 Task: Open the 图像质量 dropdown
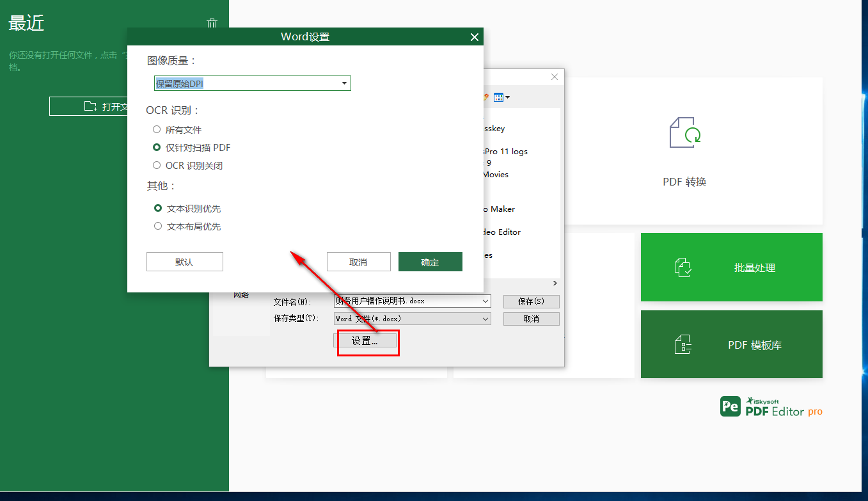(344, 83)
